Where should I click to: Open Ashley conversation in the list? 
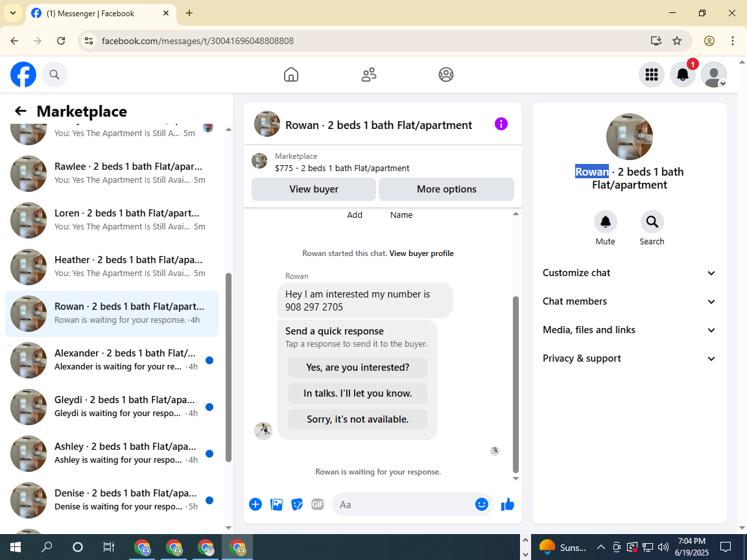click(112, 453)
